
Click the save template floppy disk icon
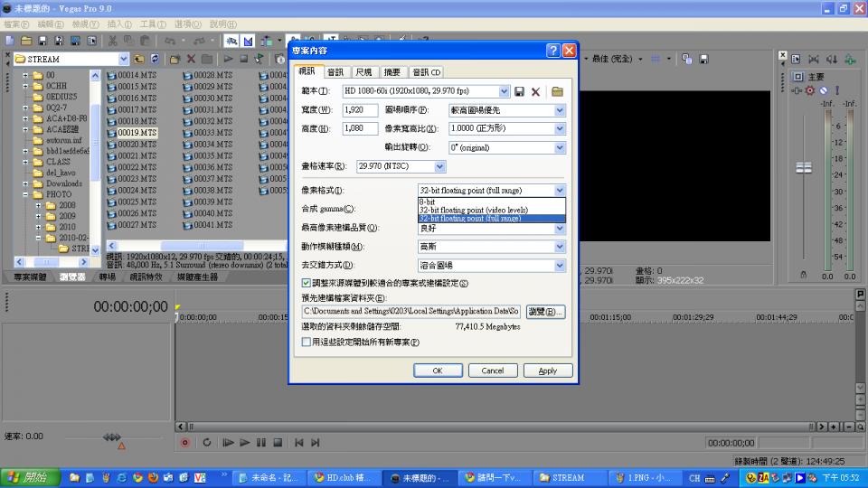[520, 91]
